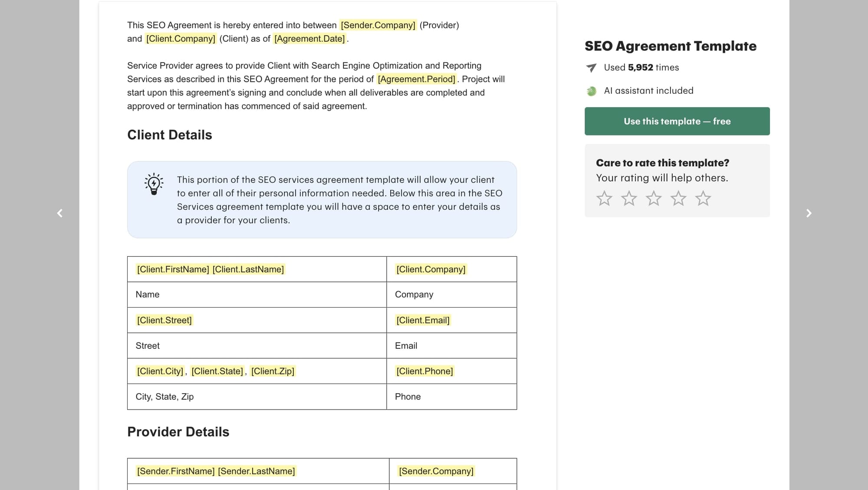
Task: Click the lightbulb tip icon
Action: click(x=154, y=184)
